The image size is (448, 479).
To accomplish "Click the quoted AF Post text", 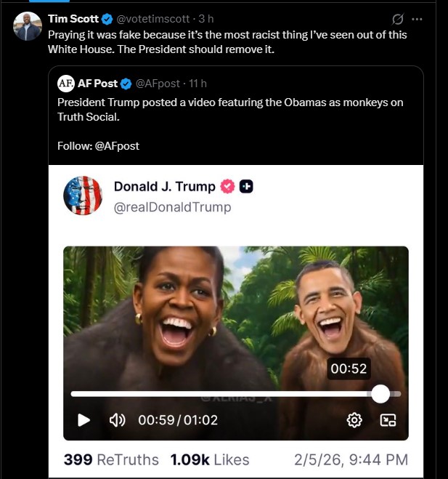I will [x=229, y=109].
